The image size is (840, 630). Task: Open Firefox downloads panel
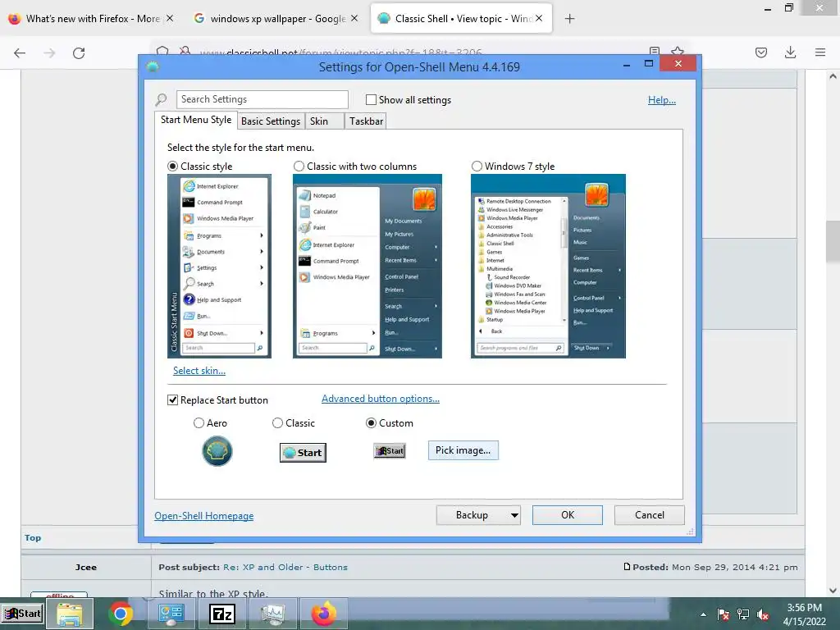[x=790, y=52]
